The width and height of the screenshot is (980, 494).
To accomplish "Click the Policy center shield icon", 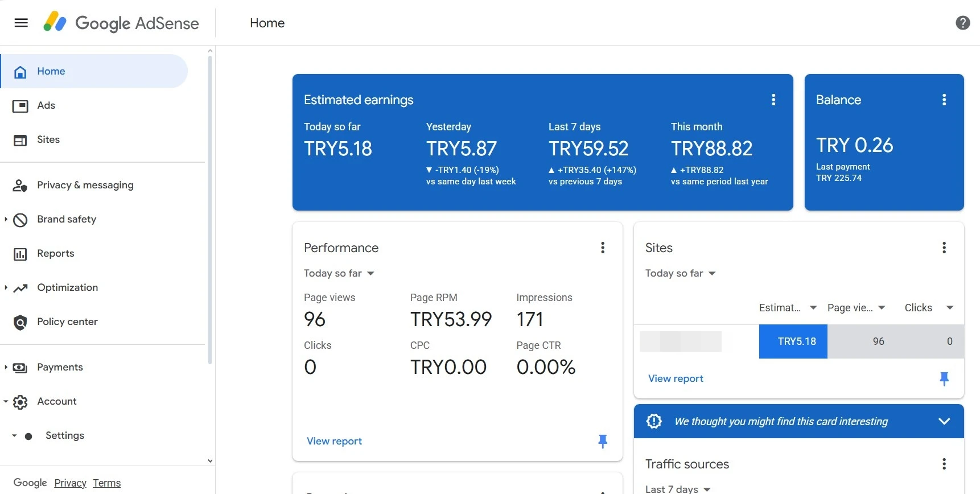I will click(x=20, y=322).
